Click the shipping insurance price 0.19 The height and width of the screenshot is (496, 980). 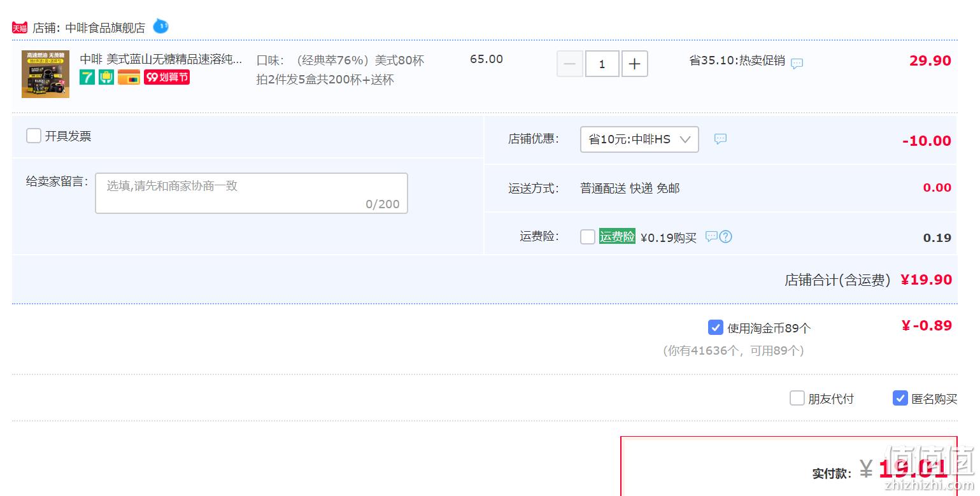point(937,237)
